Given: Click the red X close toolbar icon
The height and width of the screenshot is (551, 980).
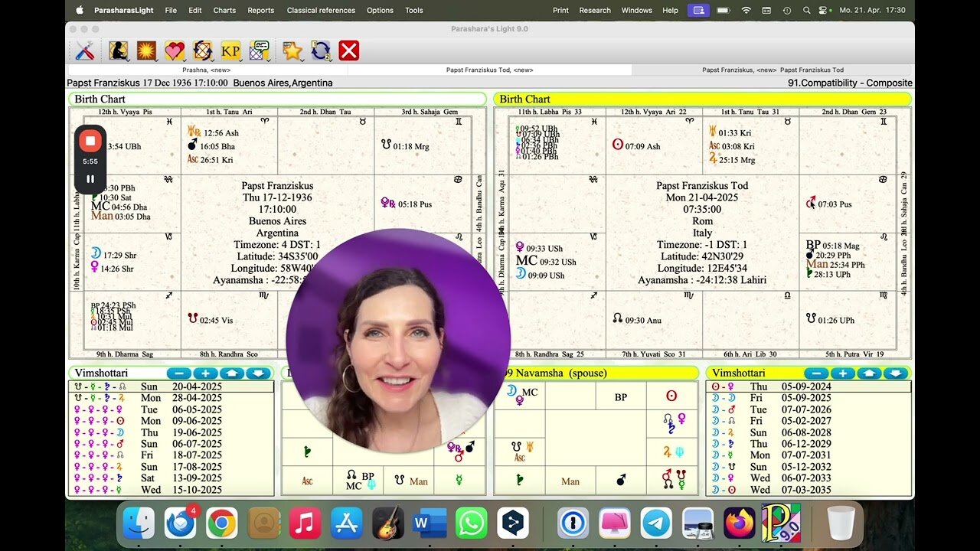Looking at the screenshot, I should (x=349, y=51).
